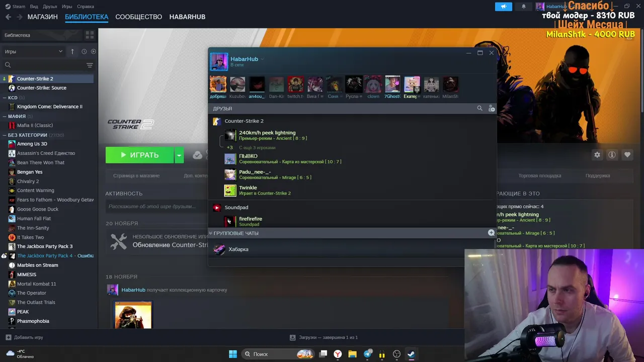The height and width of the screenshot is (362, 644).
Task: Open the advanced filters icon in library search
Action: [90, 65]
